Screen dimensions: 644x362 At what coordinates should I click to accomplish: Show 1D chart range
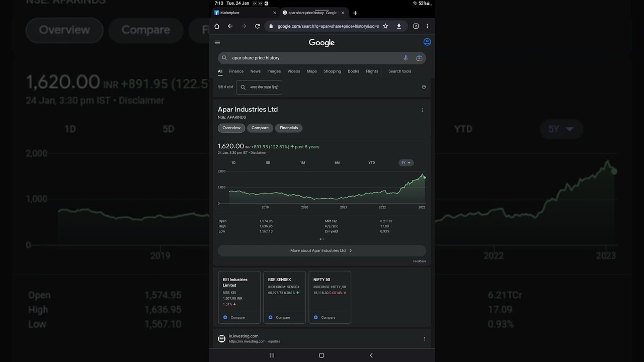(x=233, y=163)
